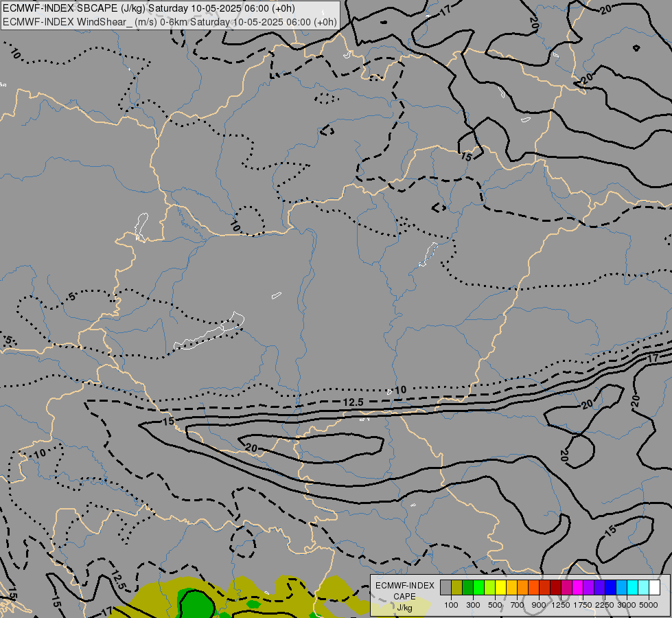Viewport: 672px width, 618px height.
Task: Click the SBCAPE title line in the header
Action: (x=149, y=8)
